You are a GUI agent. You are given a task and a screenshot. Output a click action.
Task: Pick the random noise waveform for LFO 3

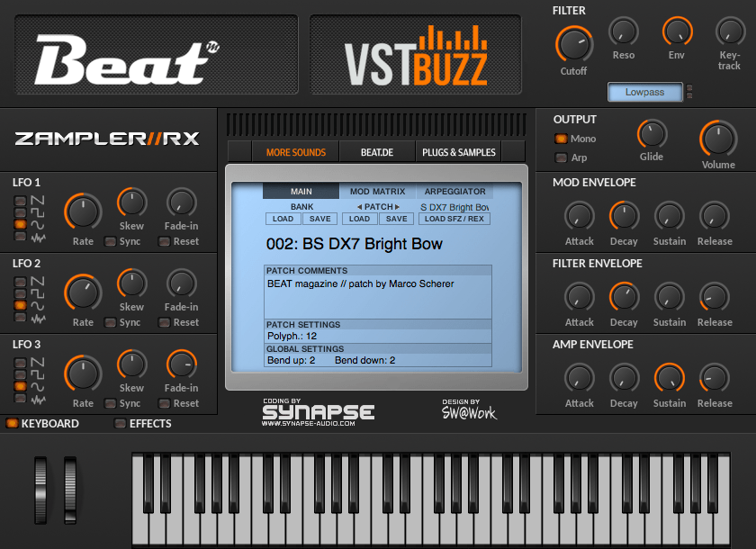pos(19,399)
